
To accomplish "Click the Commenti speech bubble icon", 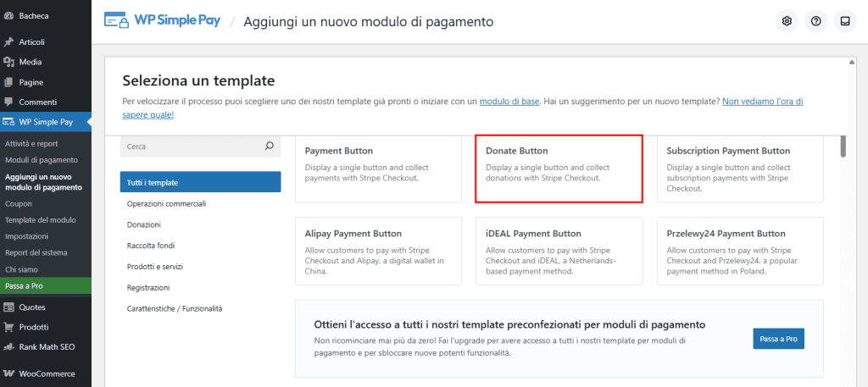I will (x=8, y=102).
